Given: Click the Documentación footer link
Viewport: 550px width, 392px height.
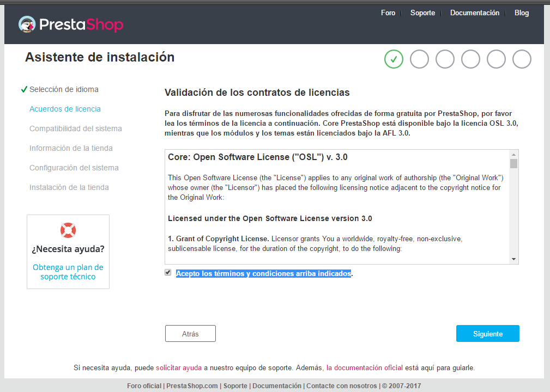Looking at the screenshot, I should click(x=277, y=385).
